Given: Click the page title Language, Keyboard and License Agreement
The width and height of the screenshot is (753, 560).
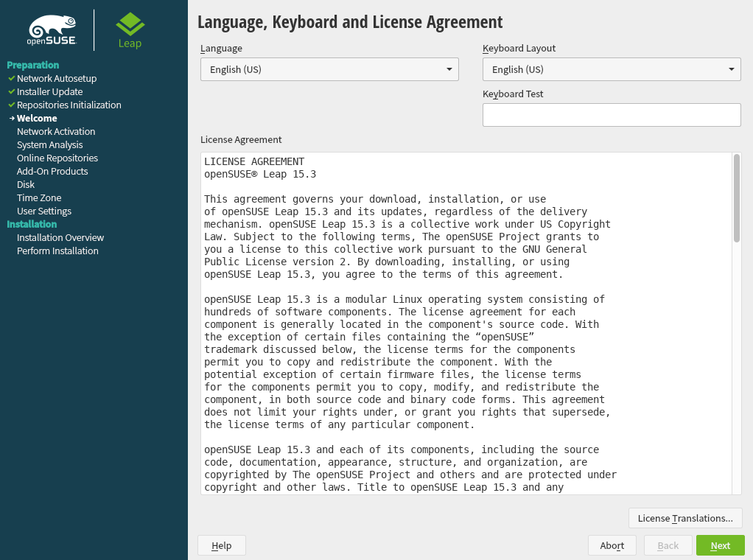Looking at the screenshot, I should pyautogui.click(x=350, y=22).
